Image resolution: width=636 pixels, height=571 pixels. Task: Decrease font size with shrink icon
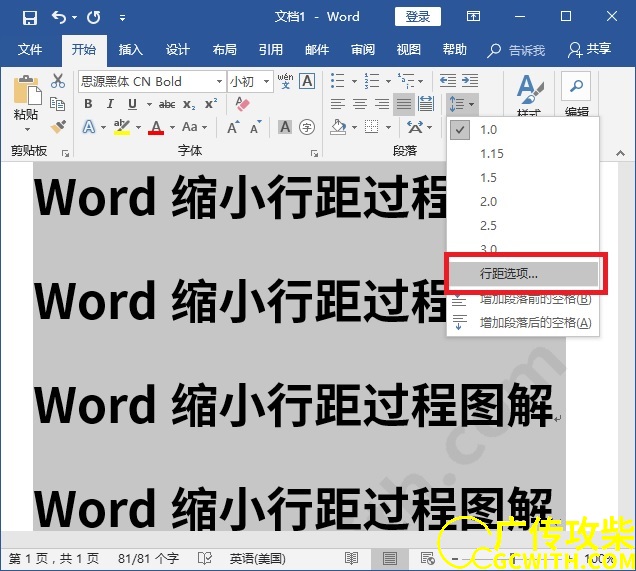[x=256, y=127]
